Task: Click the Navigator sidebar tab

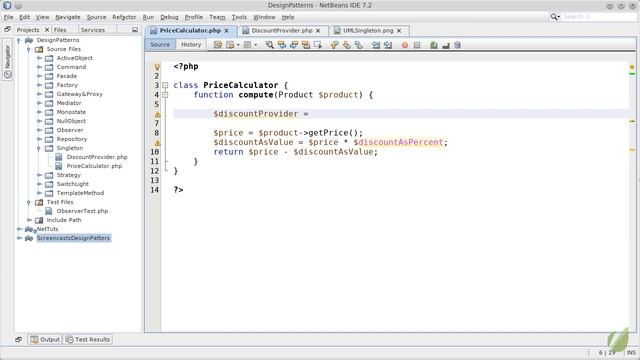Action: coord(7,60)
